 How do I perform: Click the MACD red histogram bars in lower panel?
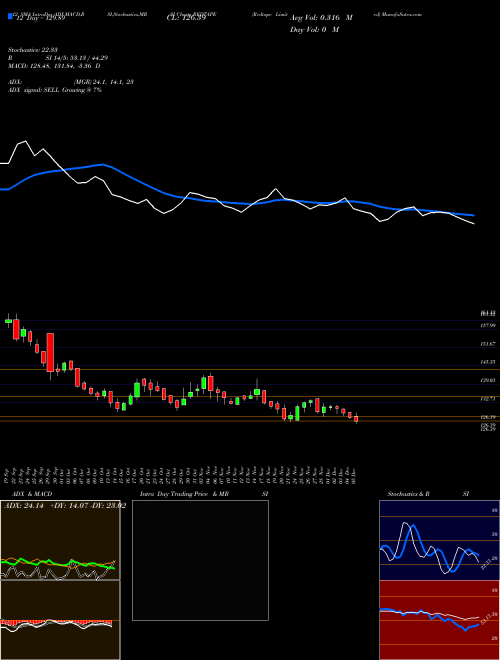point(56,622)
